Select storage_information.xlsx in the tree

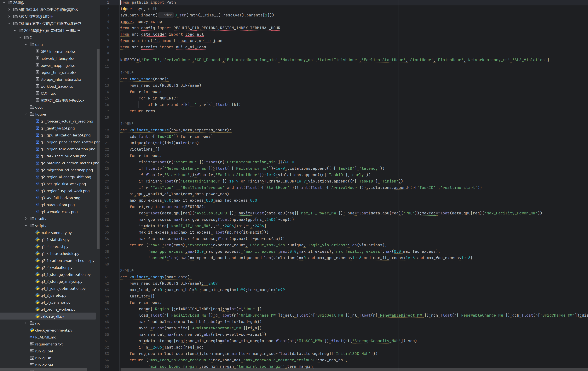[x=61, y=80]
